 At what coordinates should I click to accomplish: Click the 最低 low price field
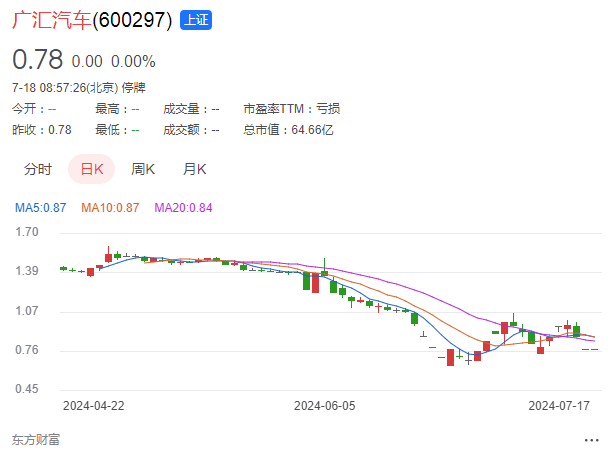117,130
